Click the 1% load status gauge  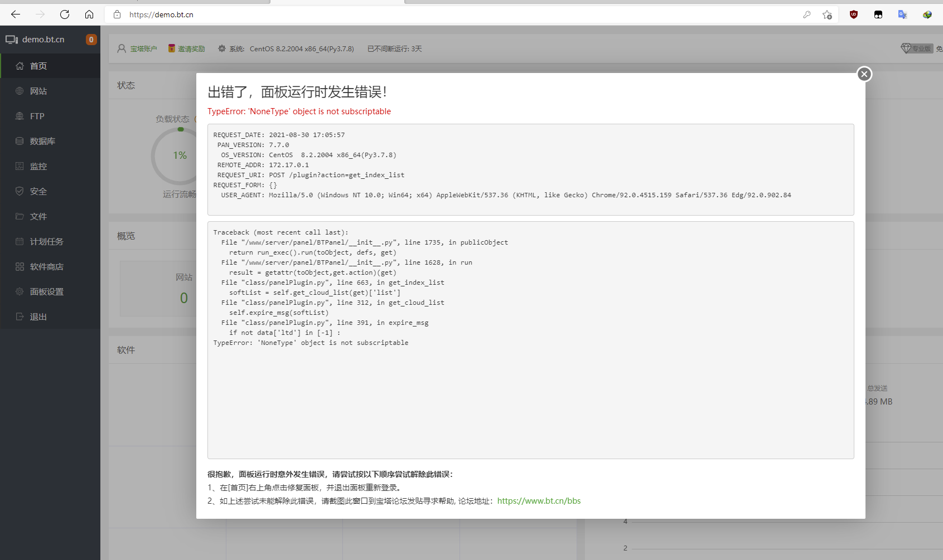(180, 155)
